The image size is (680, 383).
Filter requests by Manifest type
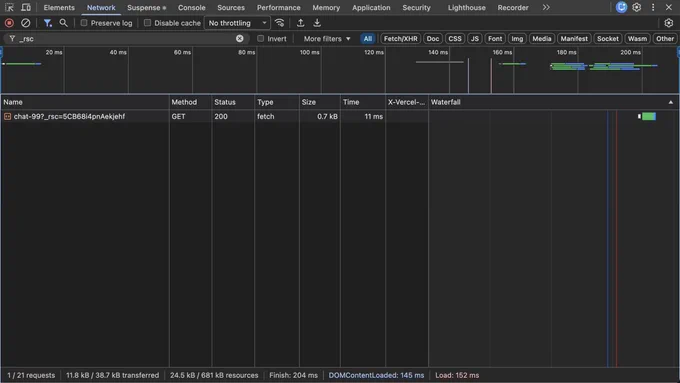pyautogui.click(x=574, y=39)
